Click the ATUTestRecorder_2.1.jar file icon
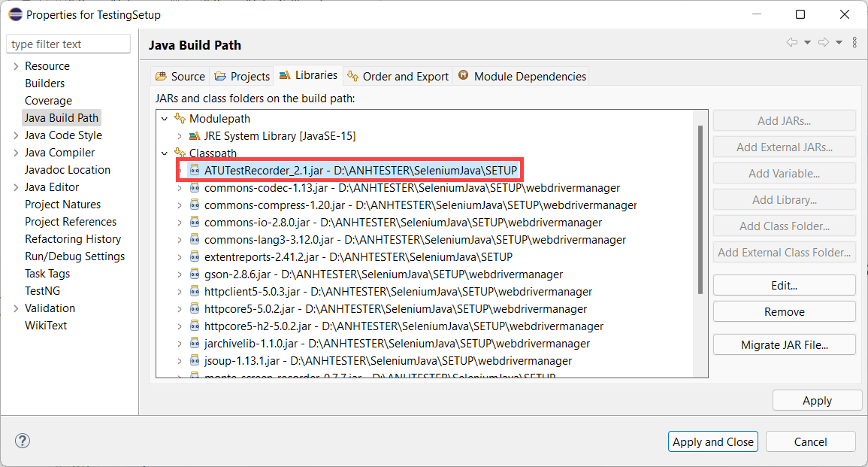 coord(195,170)
